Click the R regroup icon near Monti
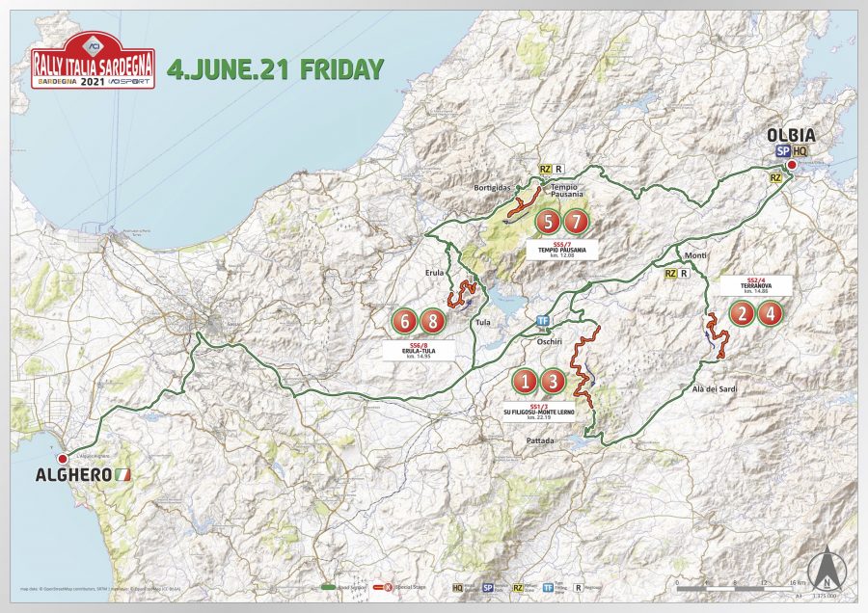Screen dimensions: 868x613 (684, 274)
